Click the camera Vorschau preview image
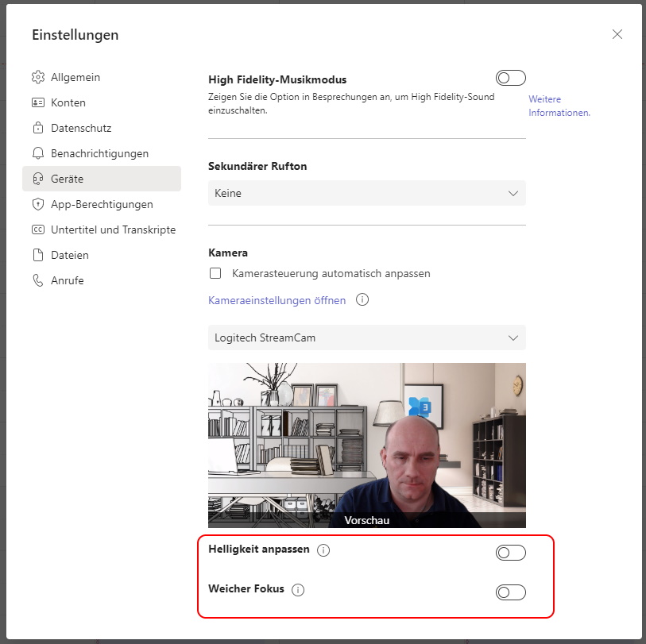The image size is (646, 644). coord(366,445)
